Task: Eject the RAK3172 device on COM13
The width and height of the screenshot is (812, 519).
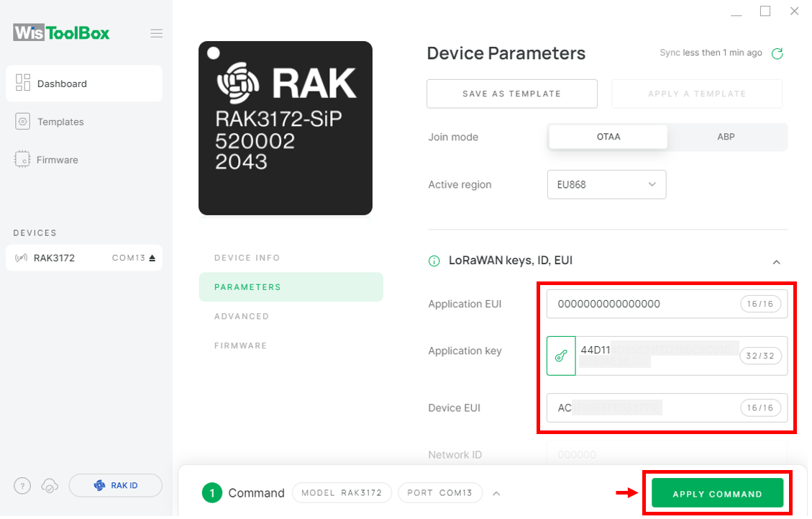Action: [152, 258]
